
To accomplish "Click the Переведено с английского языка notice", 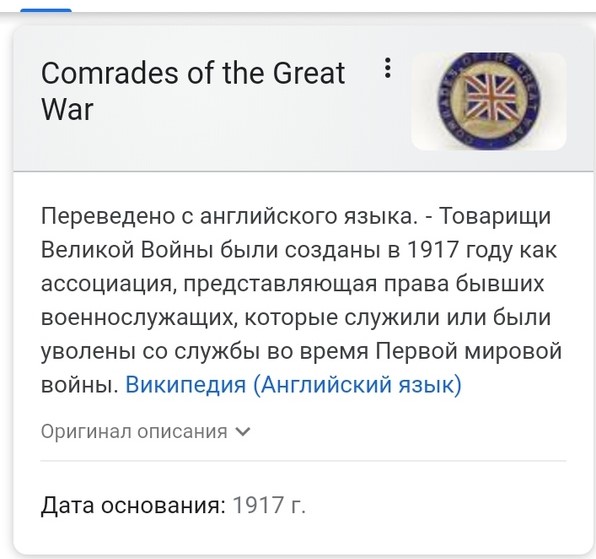I will 227,216.
